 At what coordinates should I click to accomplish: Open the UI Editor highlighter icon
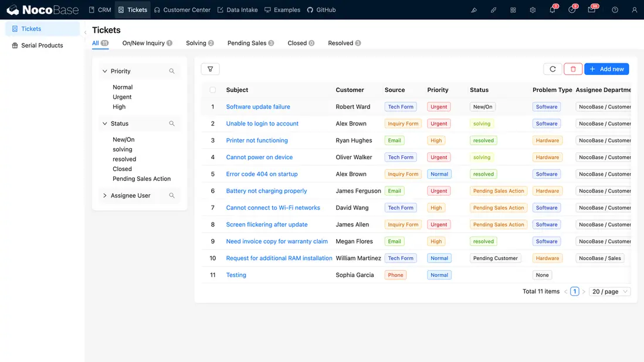click(474, 10)
